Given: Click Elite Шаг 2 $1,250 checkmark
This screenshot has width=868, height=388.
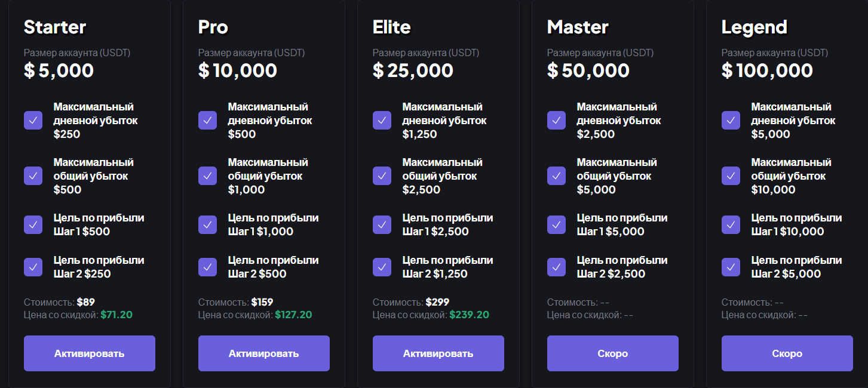Looking at the screenshot, I should tap(382, 267).
